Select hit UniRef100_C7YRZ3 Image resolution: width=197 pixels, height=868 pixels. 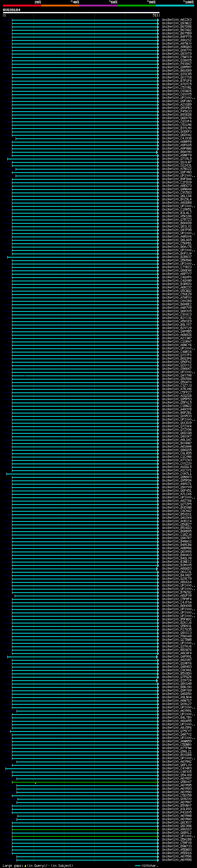(177, 267)
